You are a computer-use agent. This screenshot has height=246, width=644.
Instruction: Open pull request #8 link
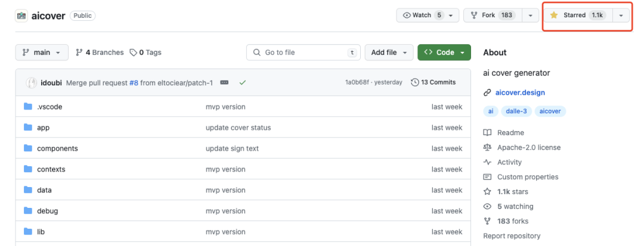tap(134, 82)
